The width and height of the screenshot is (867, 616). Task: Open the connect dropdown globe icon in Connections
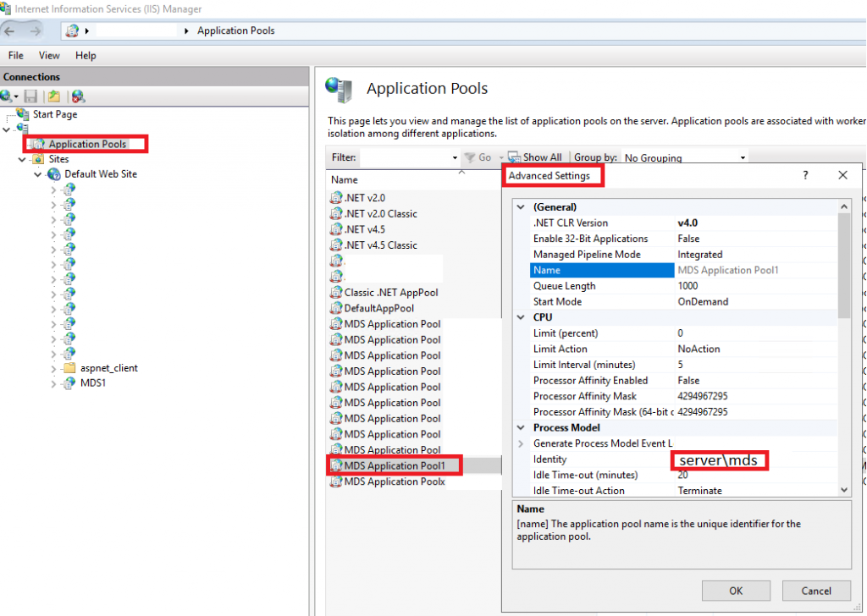click(x=8, y=96)
